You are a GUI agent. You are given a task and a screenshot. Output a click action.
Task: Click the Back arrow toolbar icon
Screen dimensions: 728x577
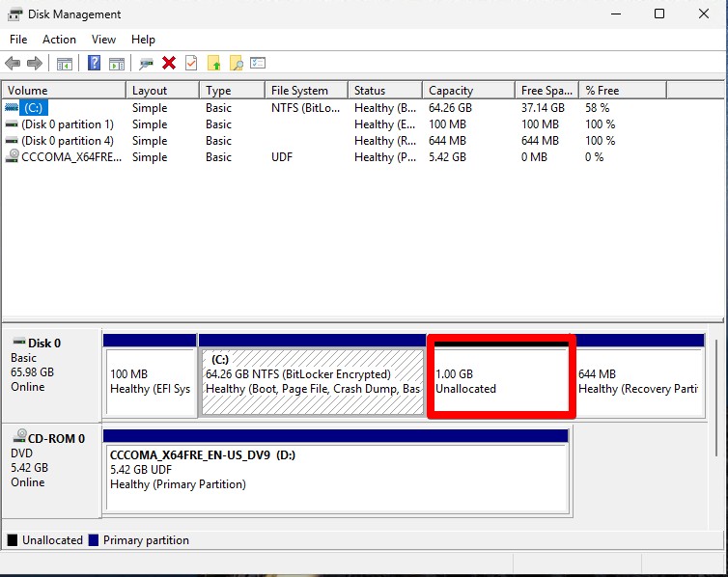[x=13, y=63]
